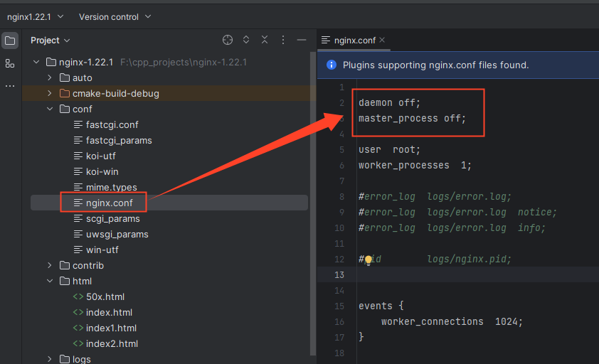Expand the auto folder
Viewport: 599px width, 364px height.
[50, 77]
